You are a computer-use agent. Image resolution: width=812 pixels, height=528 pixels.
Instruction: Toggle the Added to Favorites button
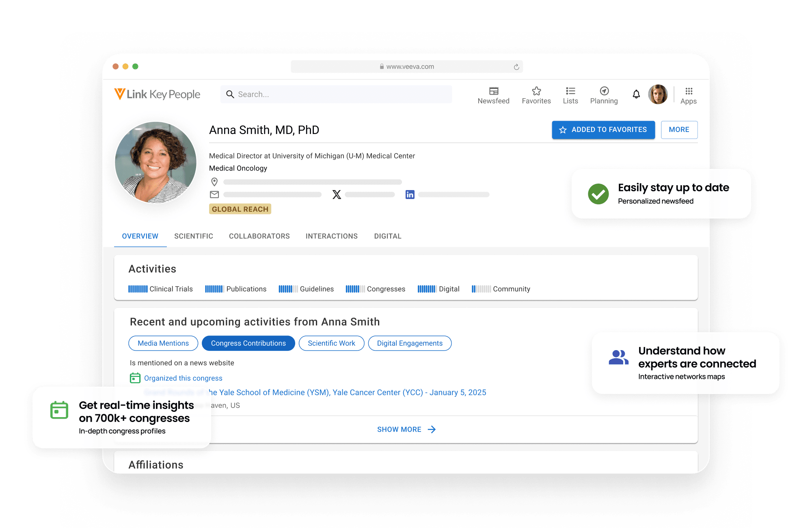click(x=603, y=130)
